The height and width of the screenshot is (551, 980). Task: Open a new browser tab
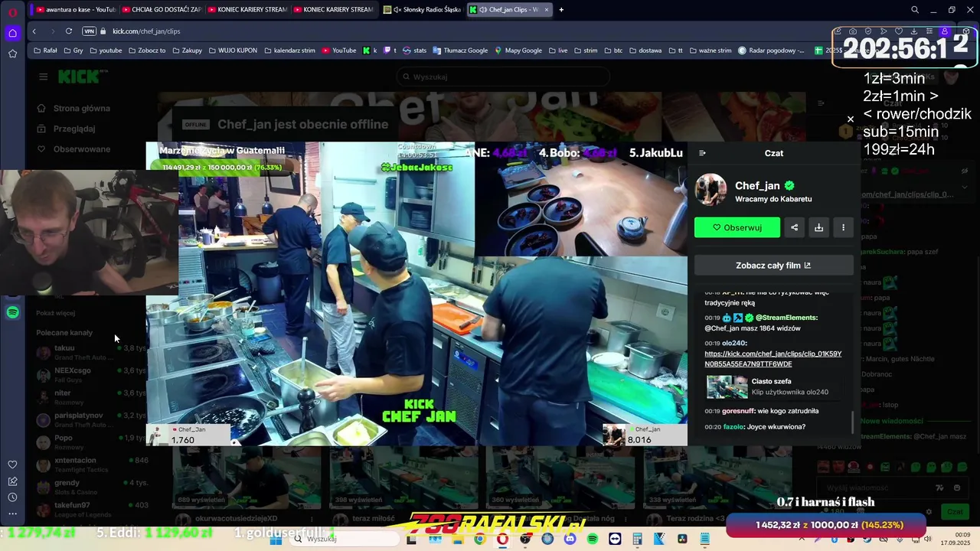[x=561, y=10]
